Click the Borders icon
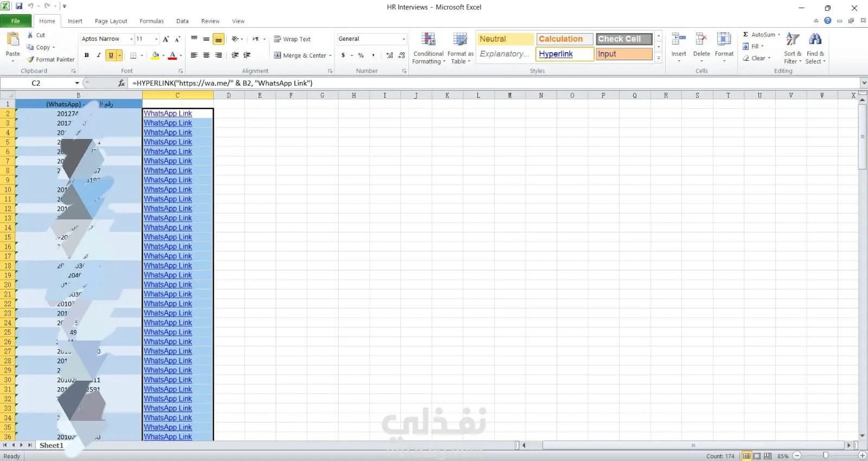The height and width of the screenshot is (461, 868). 133,55
